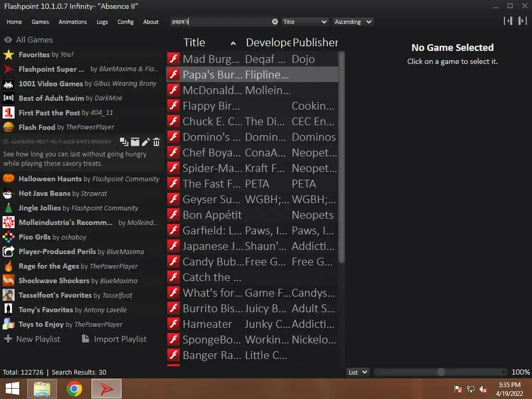Open the Games tab
Image resolution: width=532 pixels, height=399 pixels.
(40, 22)
